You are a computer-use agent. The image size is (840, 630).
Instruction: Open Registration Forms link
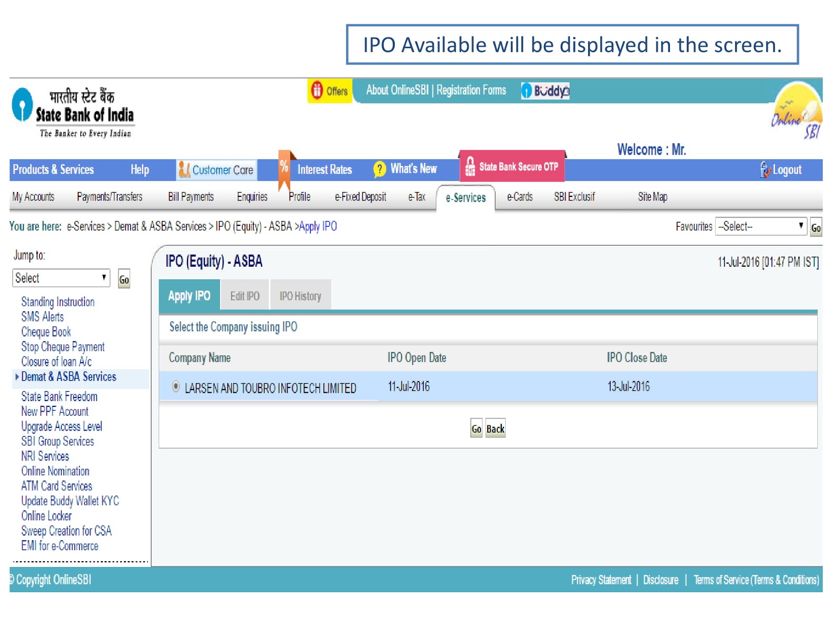(471, 90)
